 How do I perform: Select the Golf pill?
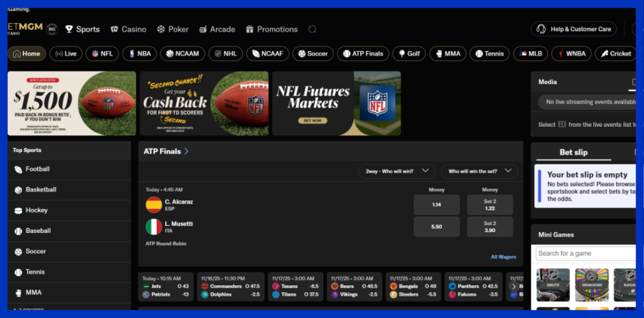pyautogui.click(x=409, y=54)
